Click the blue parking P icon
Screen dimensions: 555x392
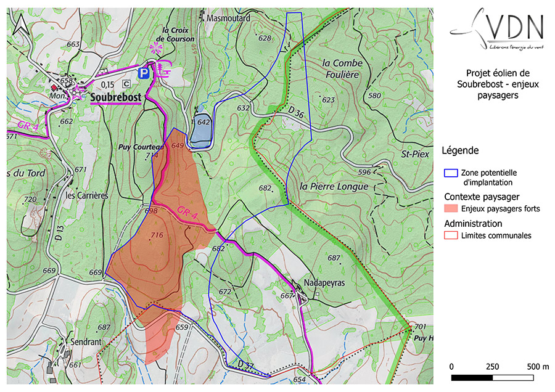click(144, 73)
